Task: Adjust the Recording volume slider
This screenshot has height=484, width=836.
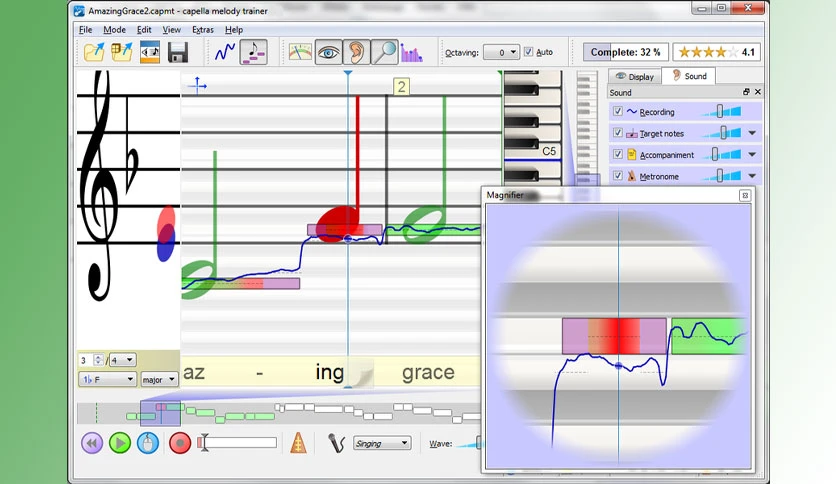Action: (721, 111)
